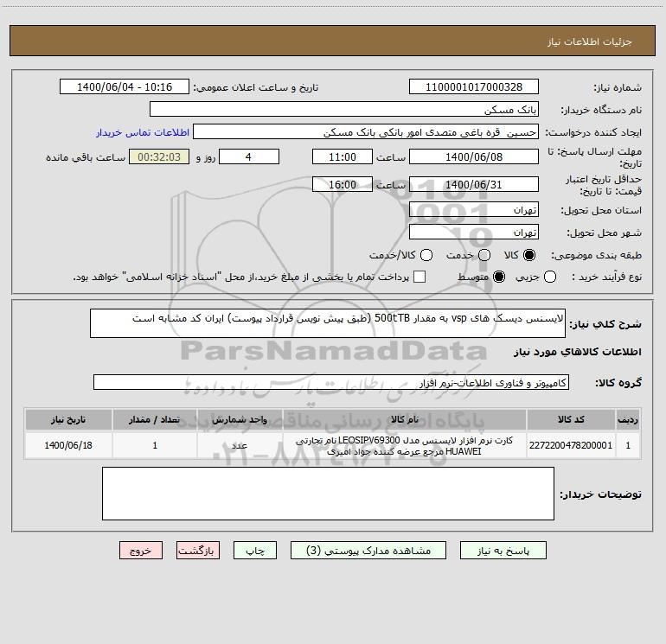The width and height of the screenshot is (666, 644).
Task: Click the تعداد / مقدار column header
Action: (155, 419)
